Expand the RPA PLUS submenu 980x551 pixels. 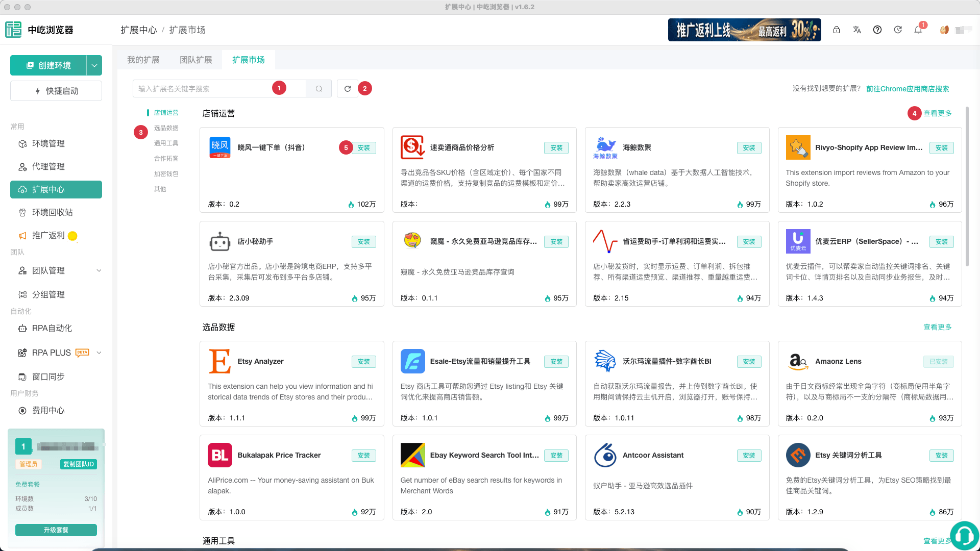[99, 353]
